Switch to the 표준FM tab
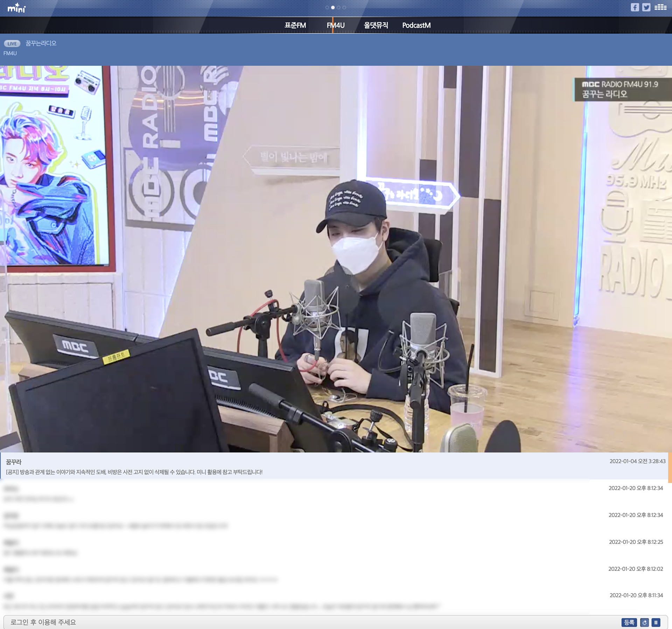The height and width of the screenshot is (629, 672). tap(295, 25)
